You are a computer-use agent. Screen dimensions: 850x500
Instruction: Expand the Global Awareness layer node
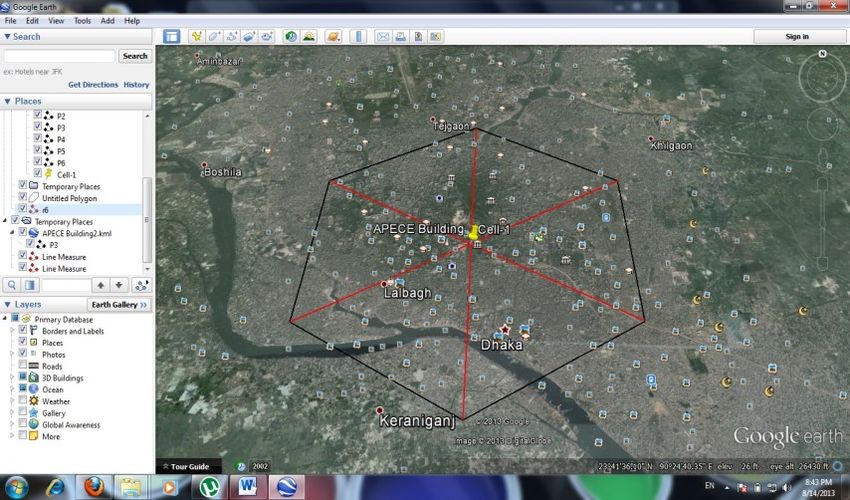pyautogui.click(x=12, y=424)
